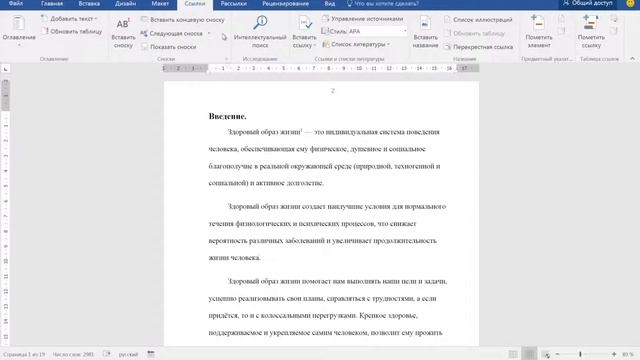The width and height of the screenshot is (640, 360).
Task: Click the Введение heading text
Action: tap(227, 116)
